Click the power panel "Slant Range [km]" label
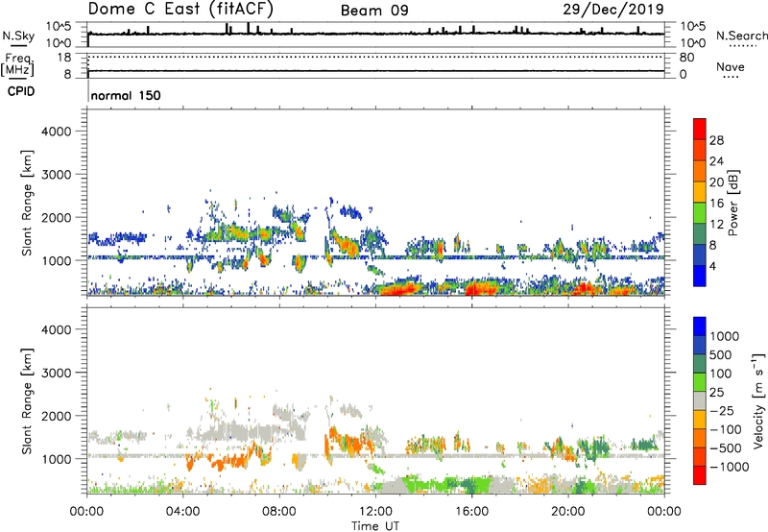Viewport: 768px width, 532px height. [x=27, y=203]
